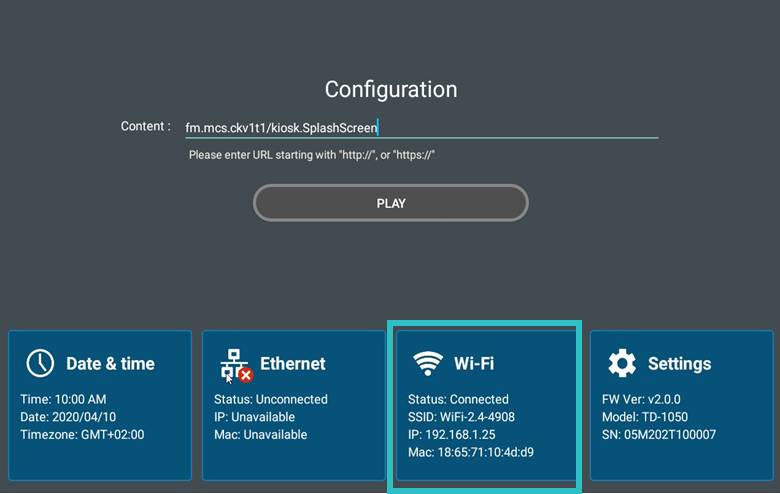Open the Settings heading
Viewport: 780px width, 494px height.
click(680, 364)
